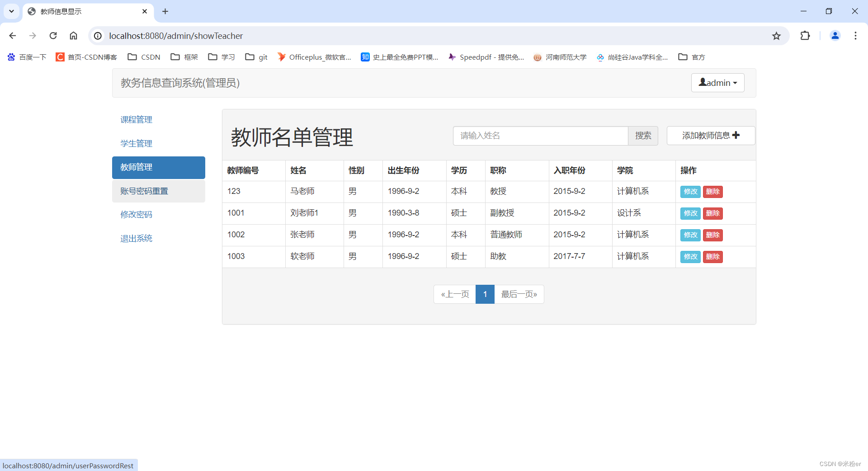Go to 课程管理 in sidebar
The image size is (868, 471).
pos(159,120)
